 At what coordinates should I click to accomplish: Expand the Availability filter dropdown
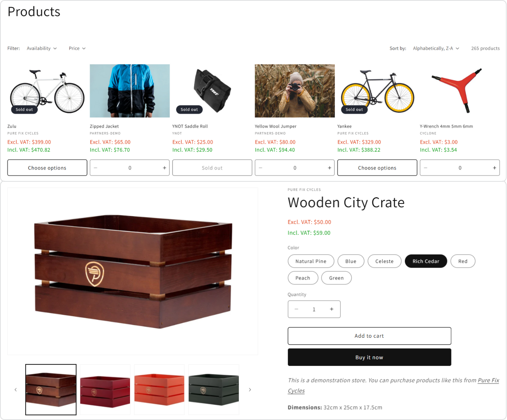click(x=42, y=48)
